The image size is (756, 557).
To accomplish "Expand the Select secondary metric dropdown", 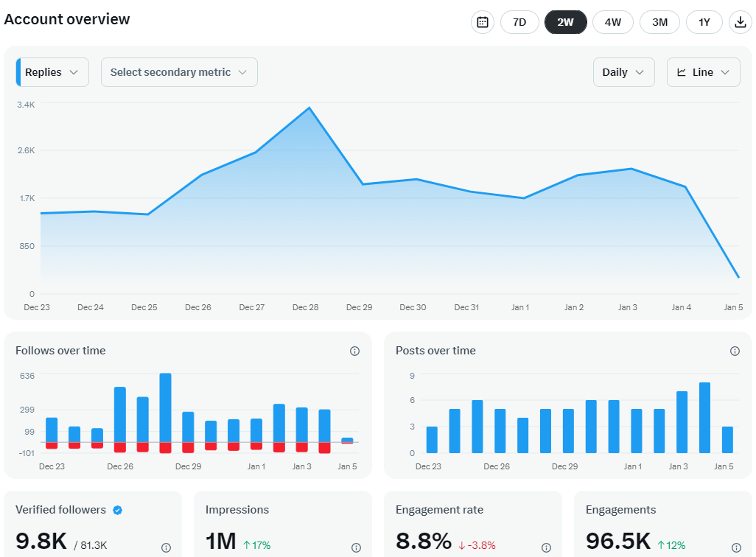I will [x=179, y=72].
